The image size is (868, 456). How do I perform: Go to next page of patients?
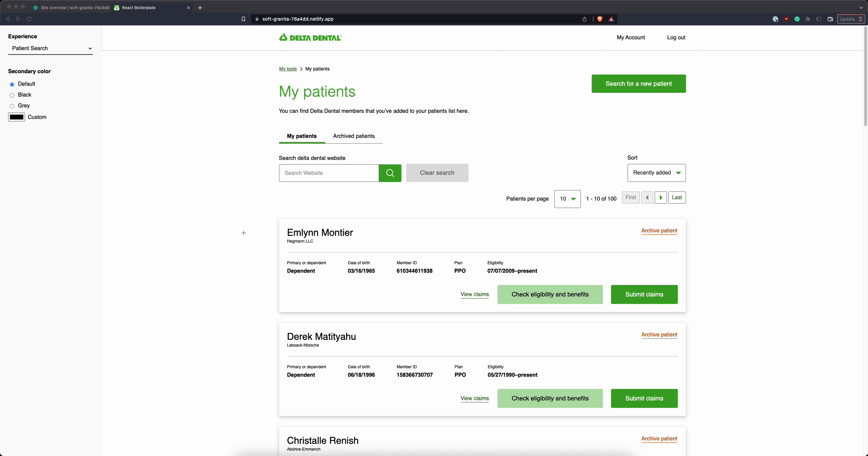660,198
